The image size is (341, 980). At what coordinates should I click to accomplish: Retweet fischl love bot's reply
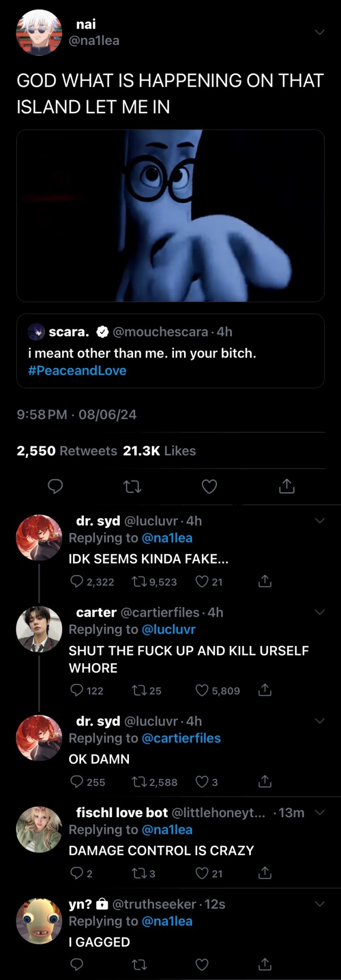[138, 873]
